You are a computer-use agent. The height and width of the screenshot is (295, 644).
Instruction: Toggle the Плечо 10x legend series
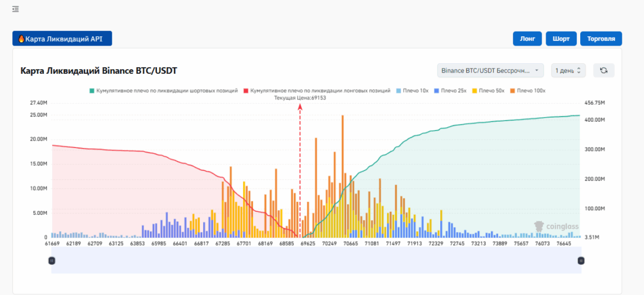pos(412,90)
